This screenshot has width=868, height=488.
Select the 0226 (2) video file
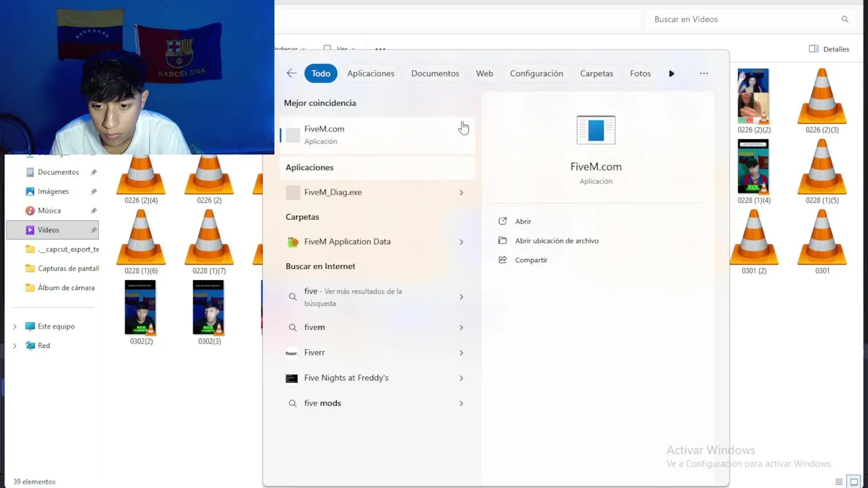(209, 179)
